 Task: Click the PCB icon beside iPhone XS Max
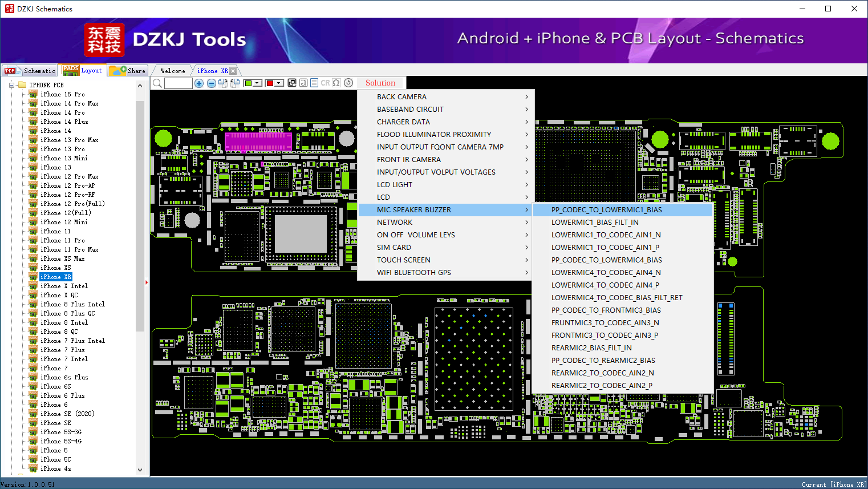click(33, 258)
